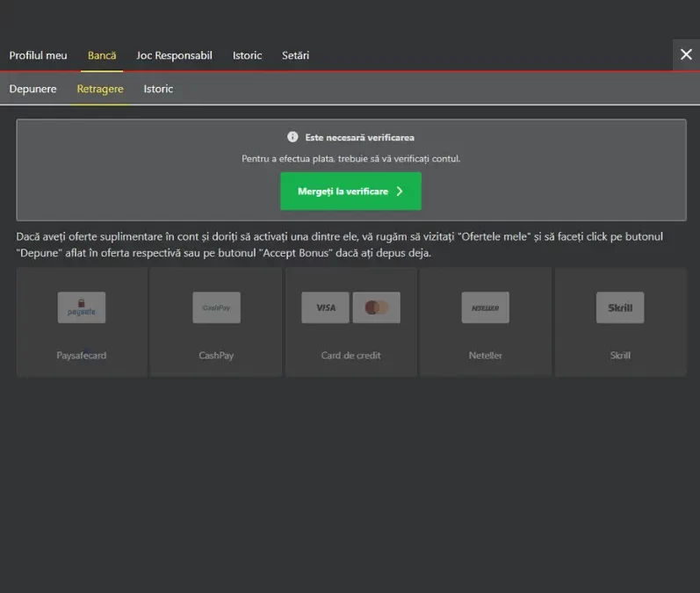Choose the Skrill method label
Screen dimensions: 700x593
[x=620, y=356]
